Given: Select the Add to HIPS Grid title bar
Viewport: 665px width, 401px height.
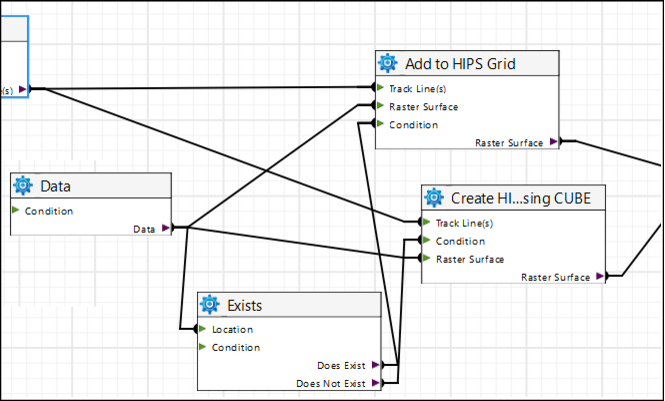Looking at the screenshot, I should point(470,64).
